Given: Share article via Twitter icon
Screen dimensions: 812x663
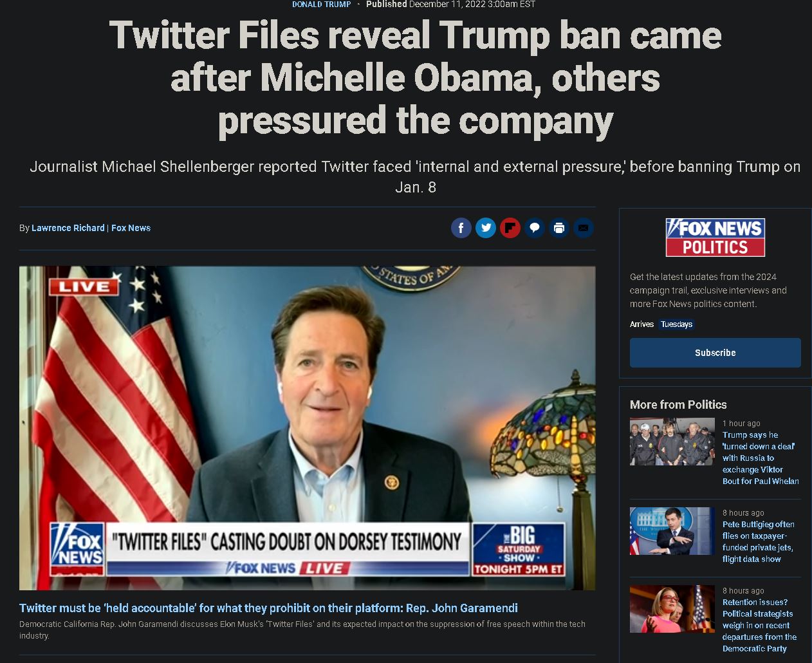Looking at the screenshot, I should coord(486,228).
